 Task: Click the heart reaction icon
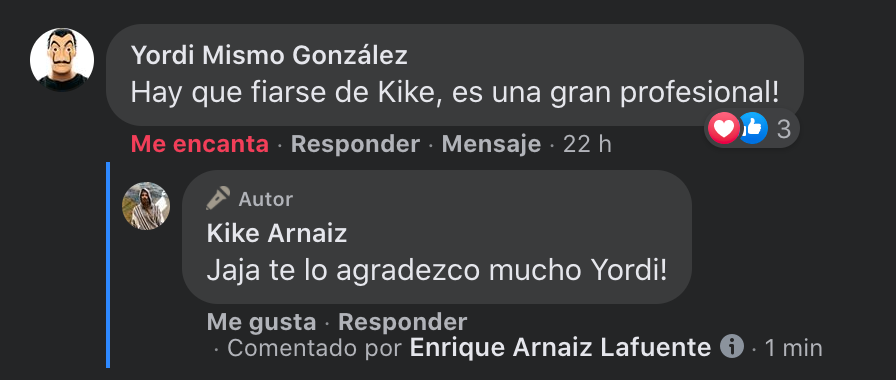tap(723, 128)
